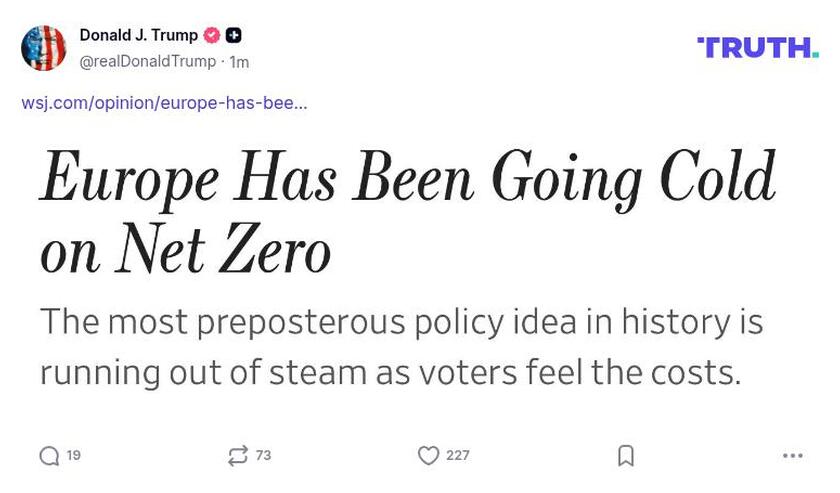Bookmark this post

click(626, 456)
